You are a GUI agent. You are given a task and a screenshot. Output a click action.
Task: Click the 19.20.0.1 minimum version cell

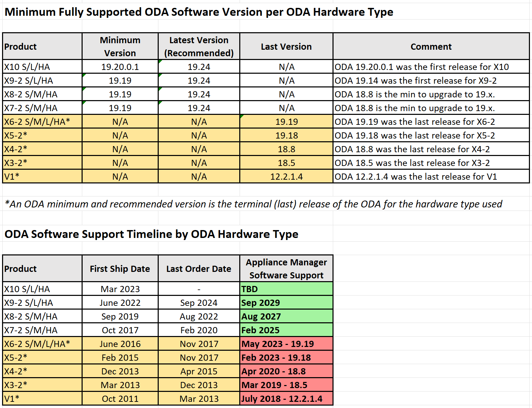click(x=120, y=67)
